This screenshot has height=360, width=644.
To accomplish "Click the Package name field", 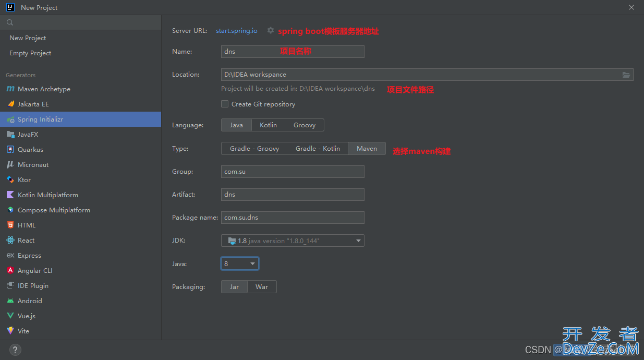I will [x=293, y=218].
